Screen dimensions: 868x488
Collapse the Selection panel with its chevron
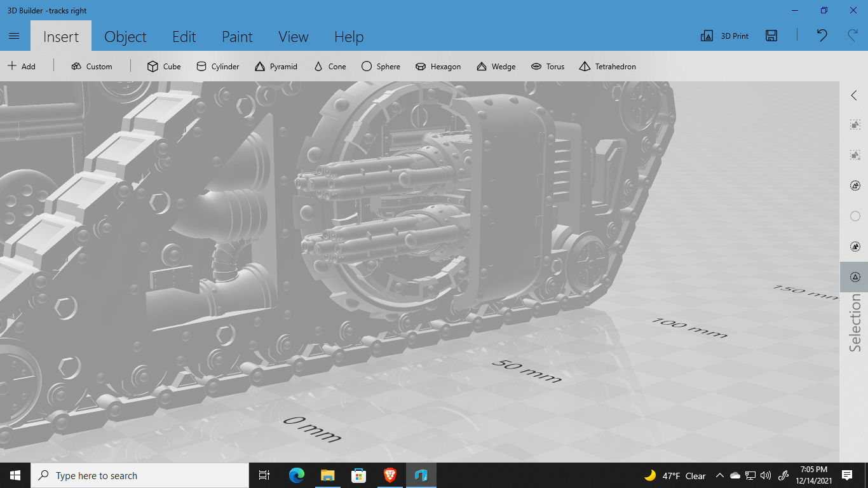click(x=854, y=95)
